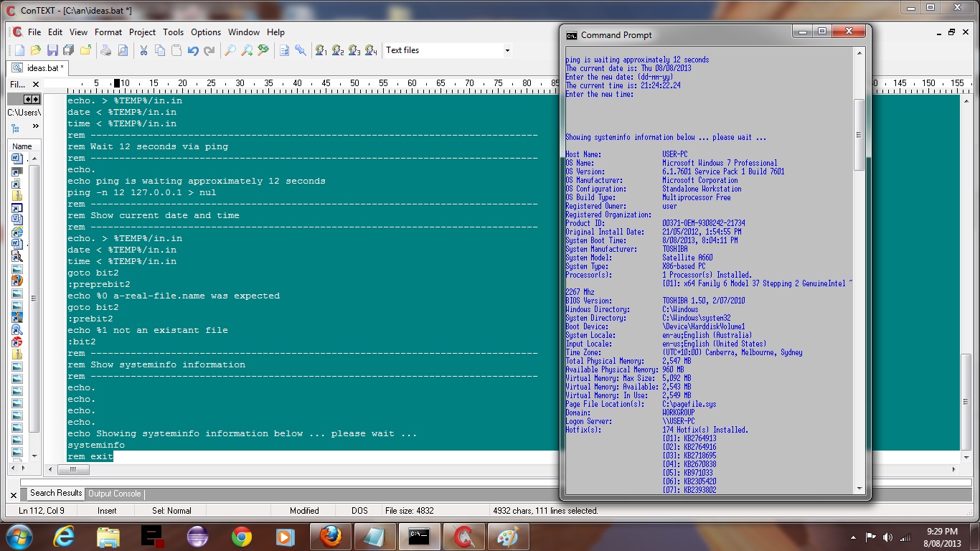The height and width of the screenshot is (551, 980).
Task: Click the New file icon in the toolbar
Action: coord(19,50)
